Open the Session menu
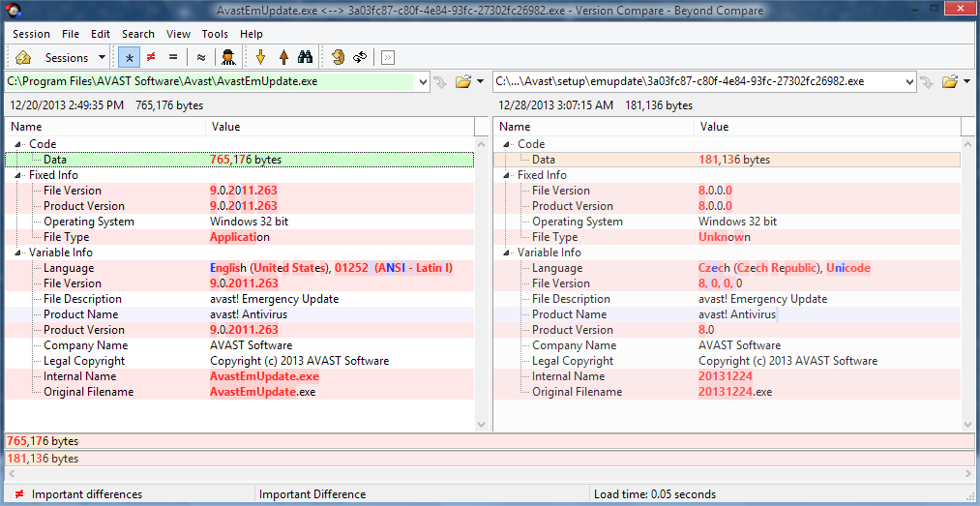 (31, 34)
